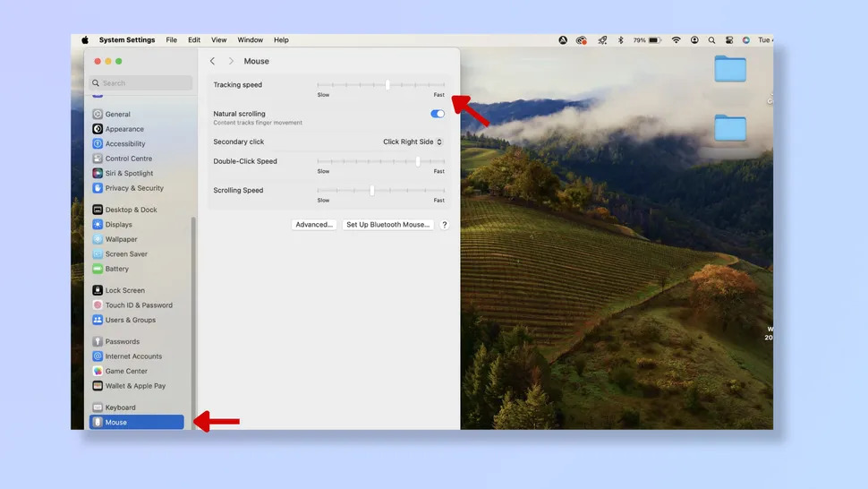Open the Apple menu
Screen dimensions: 868x489
coord(86,40)
